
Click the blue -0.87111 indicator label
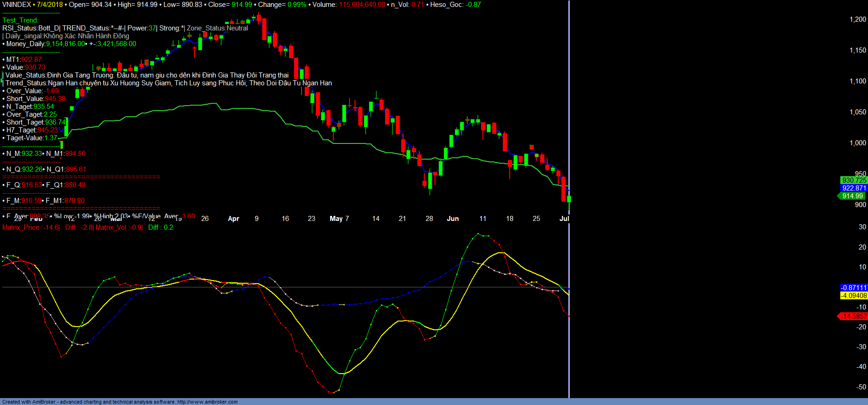[x=854, y=288]
